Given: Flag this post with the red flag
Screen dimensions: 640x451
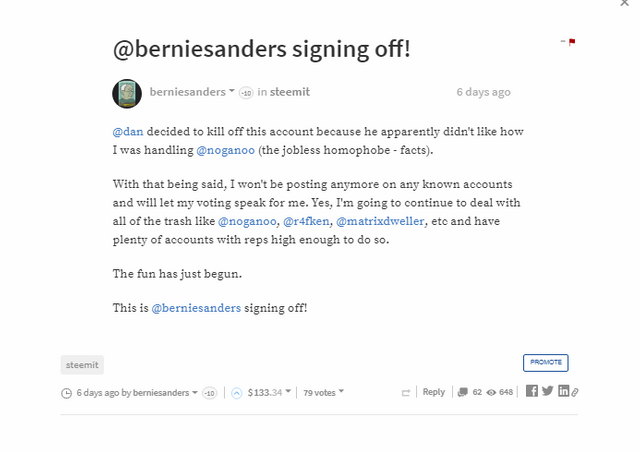Looking at the screenshot, I should (571, 42).
